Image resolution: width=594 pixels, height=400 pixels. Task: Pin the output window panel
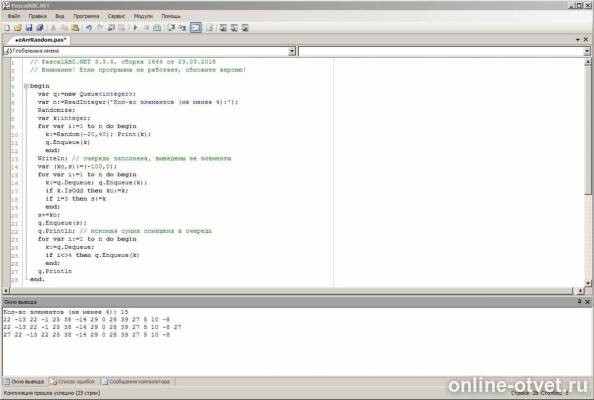click(x=579, y=302)
